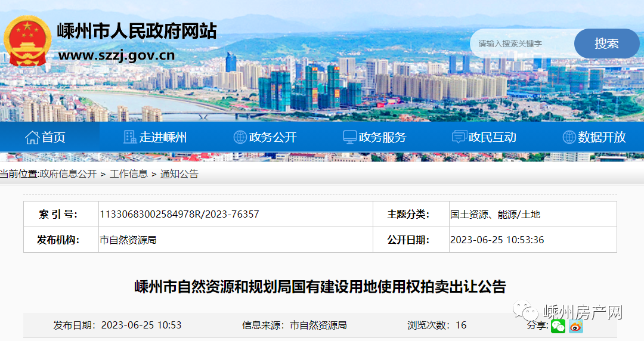Viewport: 644px width, 341px height.
Task: Click the 搜索 search button
Action: [x=606, y=44]
